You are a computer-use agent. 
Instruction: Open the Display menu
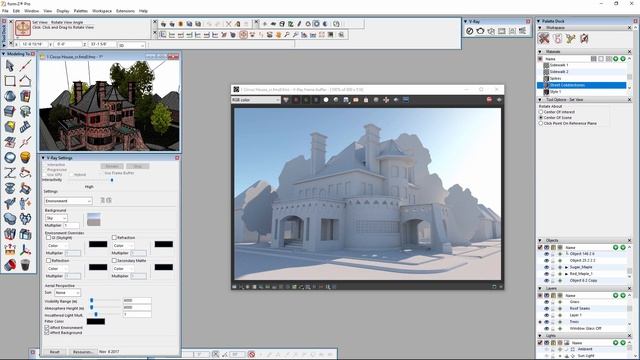(63, 11)
